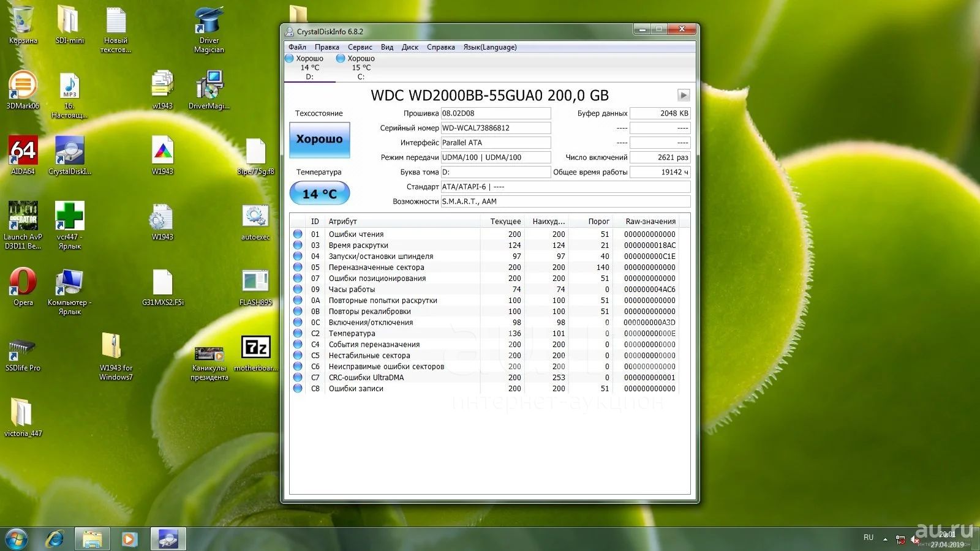
Task: Open the 'W1943 for Windows7' archive
Action: pos(116,357)
